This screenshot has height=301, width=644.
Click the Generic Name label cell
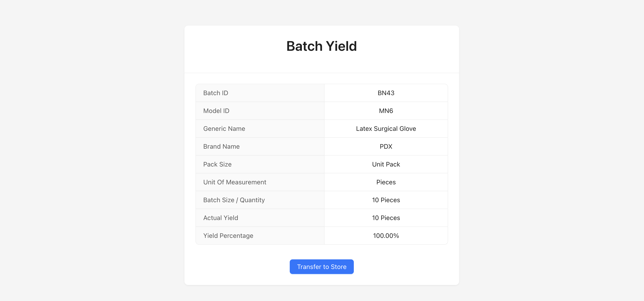(x=224, y=128)
